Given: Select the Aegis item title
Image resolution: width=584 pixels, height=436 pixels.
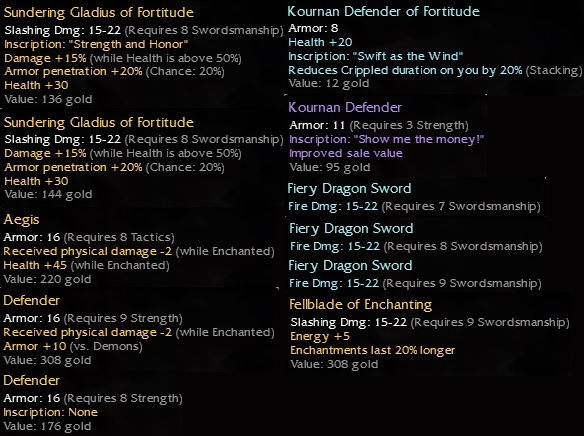Looking at the screenshot, I should (21, 220).
